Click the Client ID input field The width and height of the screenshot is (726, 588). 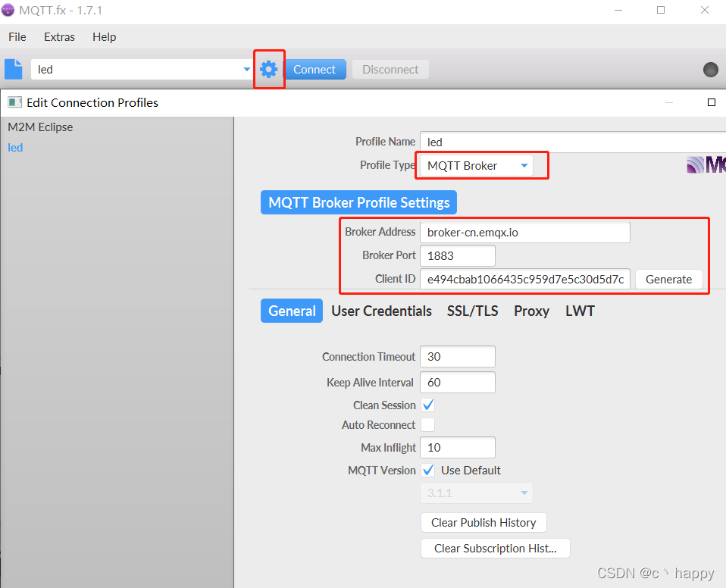(x=525, y=279)
